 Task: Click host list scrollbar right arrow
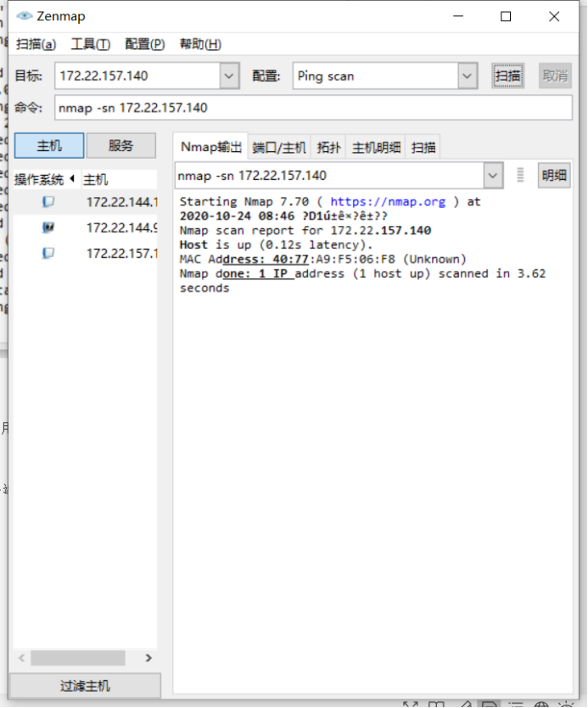click(148, 658)
